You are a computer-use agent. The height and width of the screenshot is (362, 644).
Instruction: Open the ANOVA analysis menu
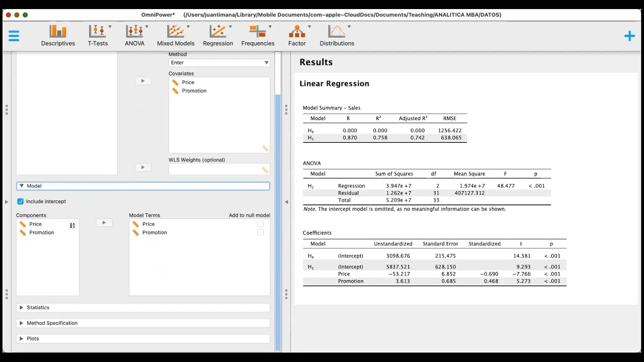pos(135,36)
